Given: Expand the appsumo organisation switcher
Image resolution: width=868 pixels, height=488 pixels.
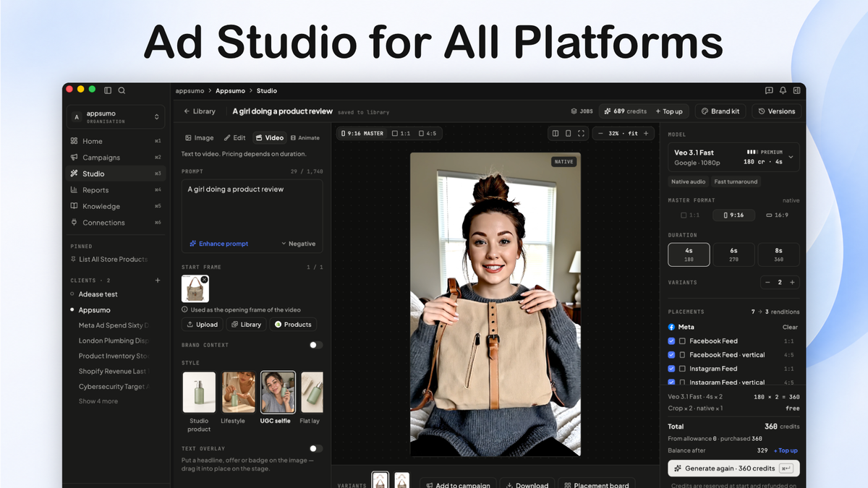Looking at the screenshot, I should [116, 116].
